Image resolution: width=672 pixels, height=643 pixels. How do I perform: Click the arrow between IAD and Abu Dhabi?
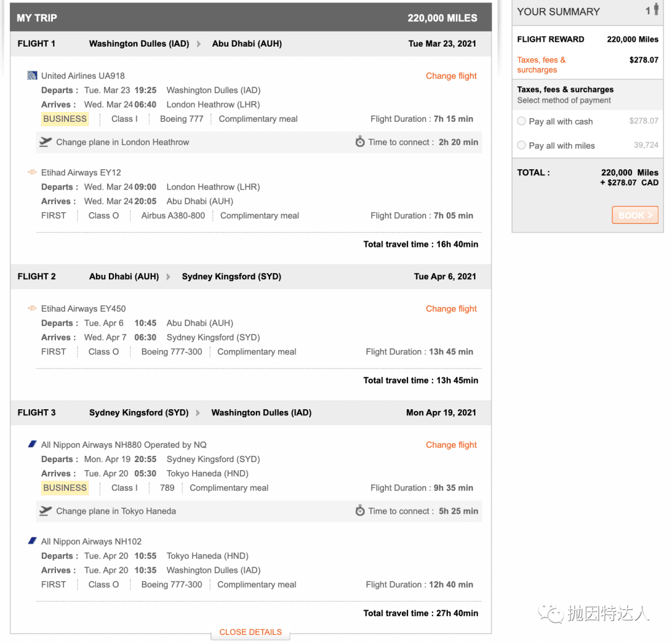[199, 44]
